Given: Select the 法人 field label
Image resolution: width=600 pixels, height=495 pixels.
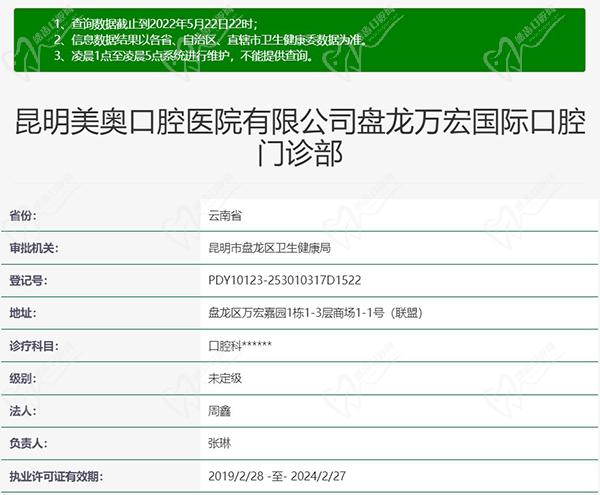Looking at the screenshot, I should tap(24, 411).
